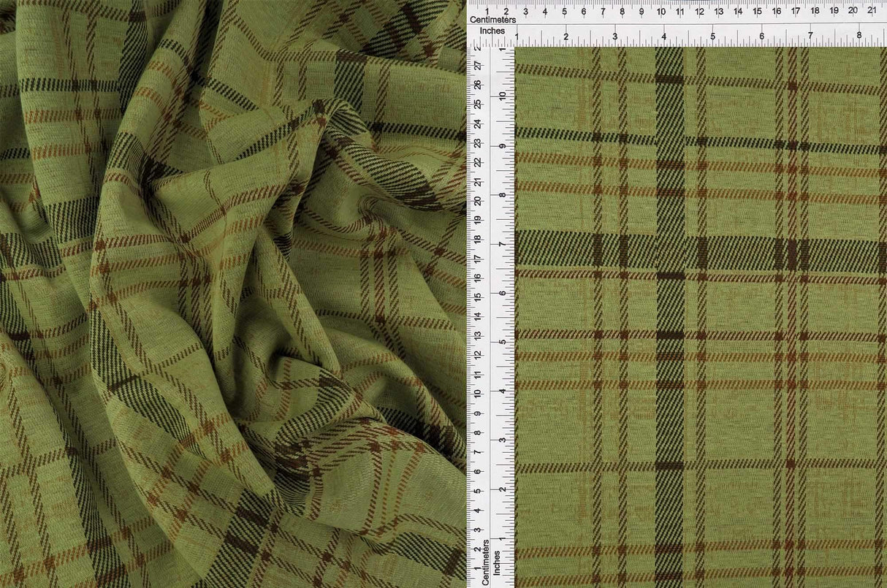This screenshot has height=588, width=887.
Task: Select the number 8 on the vertical inch scale
Action: click(x=502, y=196)
